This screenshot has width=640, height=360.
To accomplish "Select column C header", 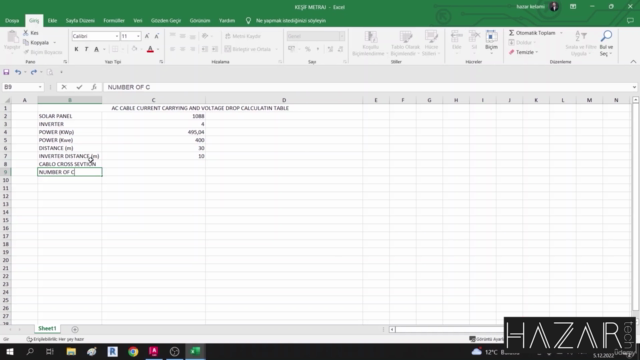I will pyautogui.click(x=153, y=100).
